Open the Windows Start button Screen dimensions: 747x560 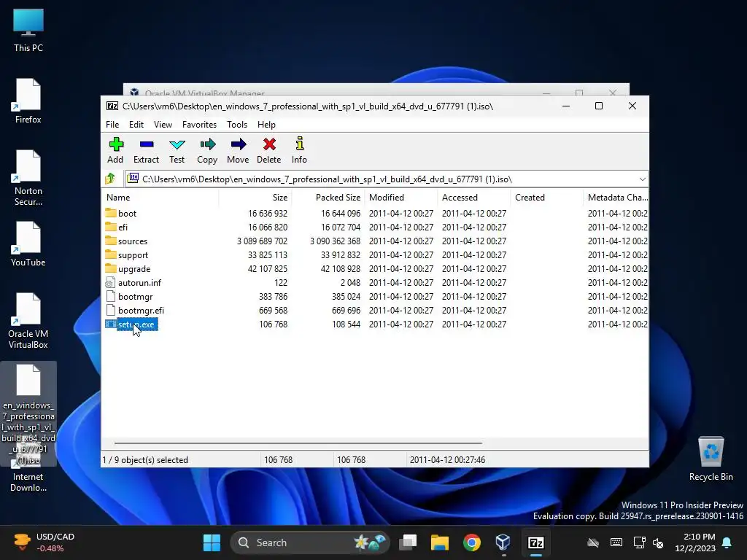(212, 542)
